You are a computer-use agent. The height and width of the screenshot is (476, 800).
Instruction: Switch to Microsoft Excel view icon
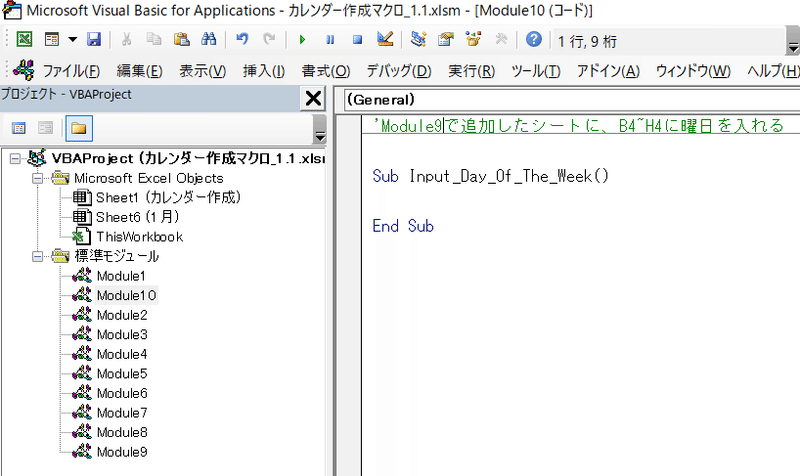pyautogui.click(x=24, y=39)
